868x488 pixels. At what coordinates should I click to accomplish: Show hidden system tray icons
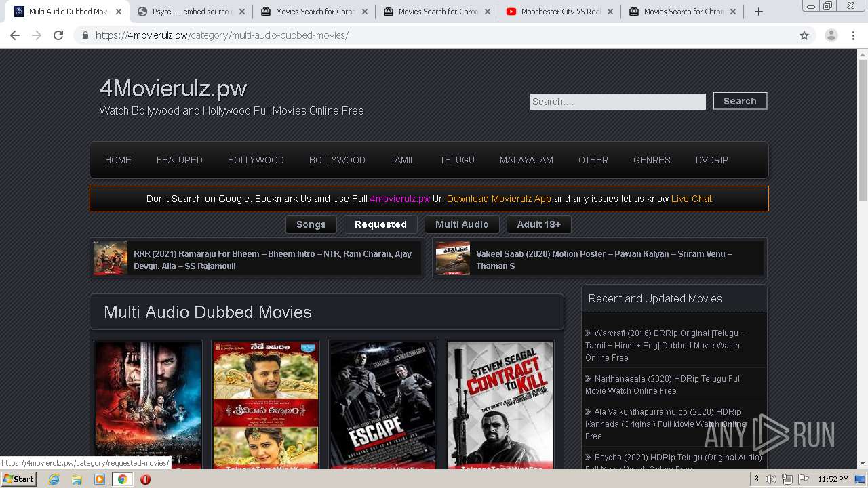(756, 479)
